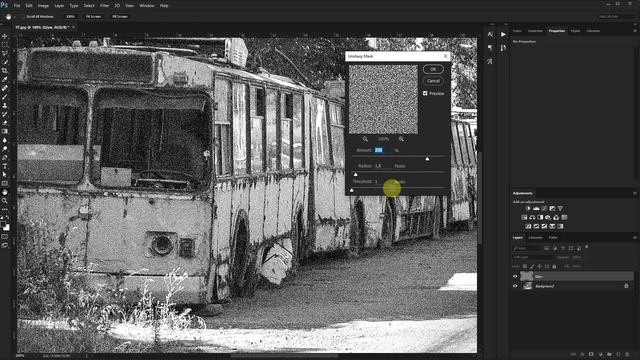
Task: Switch to the Channels tab
Action: point(536,238)
